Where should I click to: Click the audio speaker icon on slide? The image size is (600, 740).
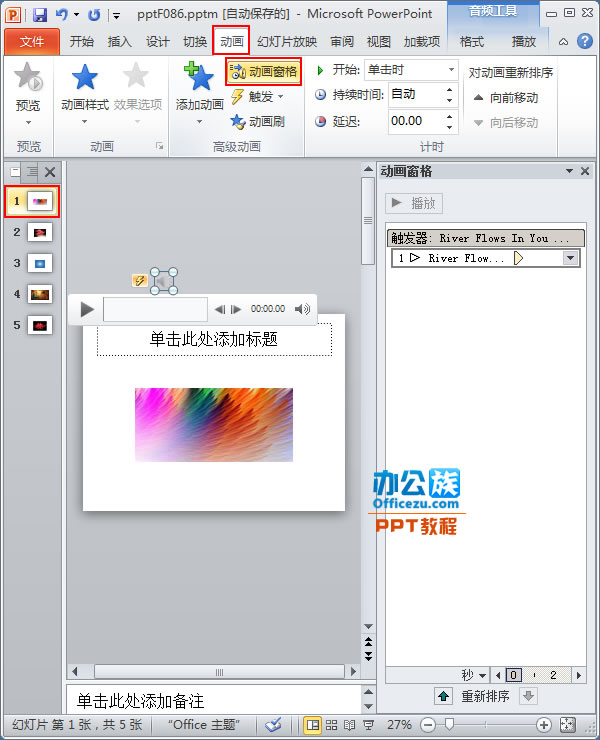(x=163, y=281)
